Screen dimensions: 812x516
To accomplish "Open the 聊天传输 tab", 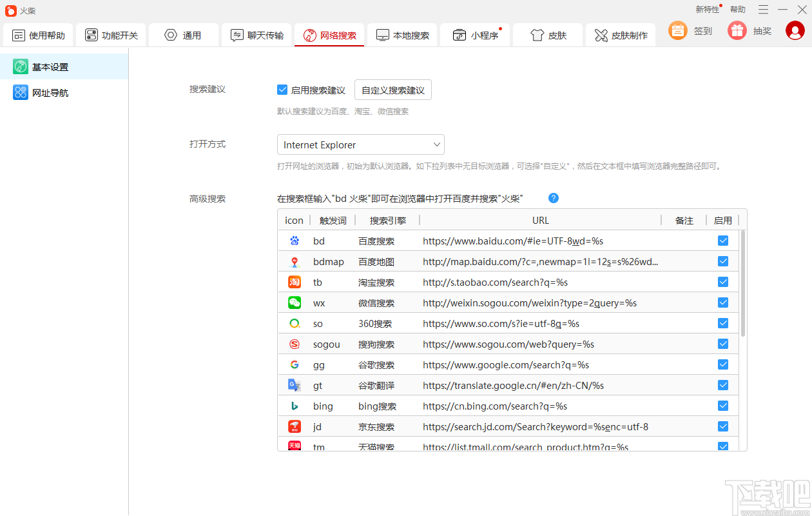I will (257, 35).
